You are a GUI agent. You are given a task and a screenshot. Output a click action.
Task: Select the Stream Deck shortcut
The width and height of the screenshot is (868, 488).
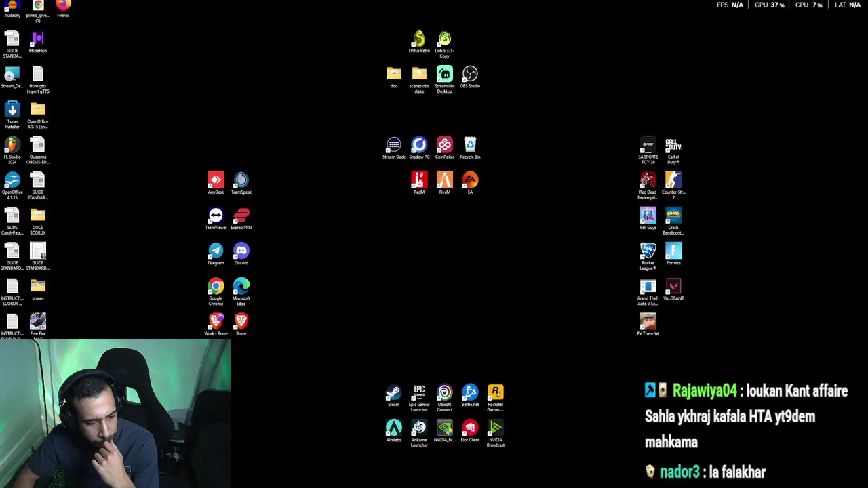click(394, 148)
